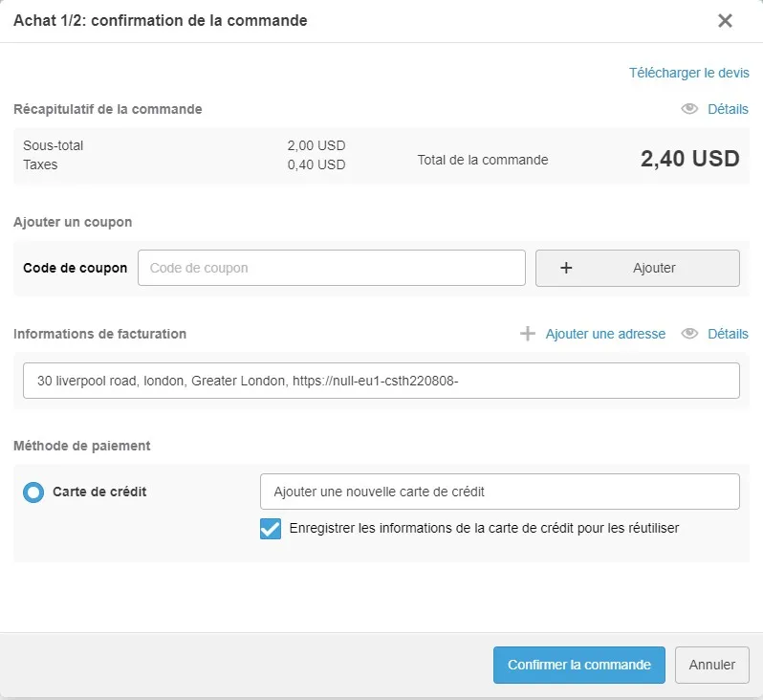Click Confirmer la commande button
This screenshot has height=700, width=763.
(578, 665)
